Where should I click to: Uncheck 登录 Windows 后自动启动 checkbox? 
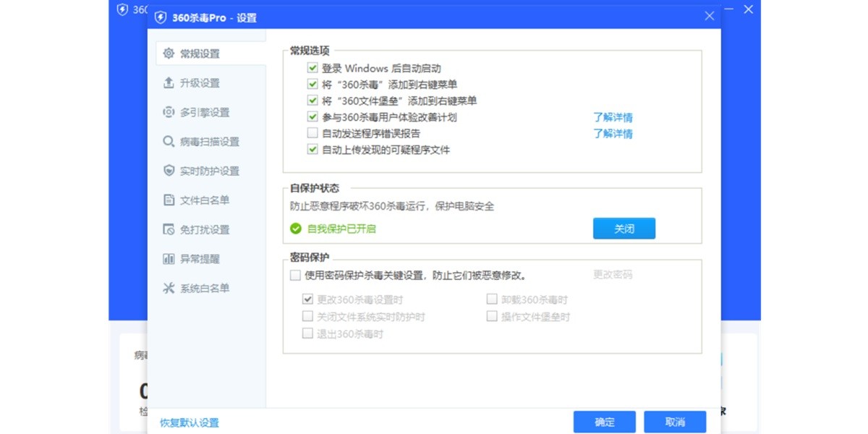312,68
